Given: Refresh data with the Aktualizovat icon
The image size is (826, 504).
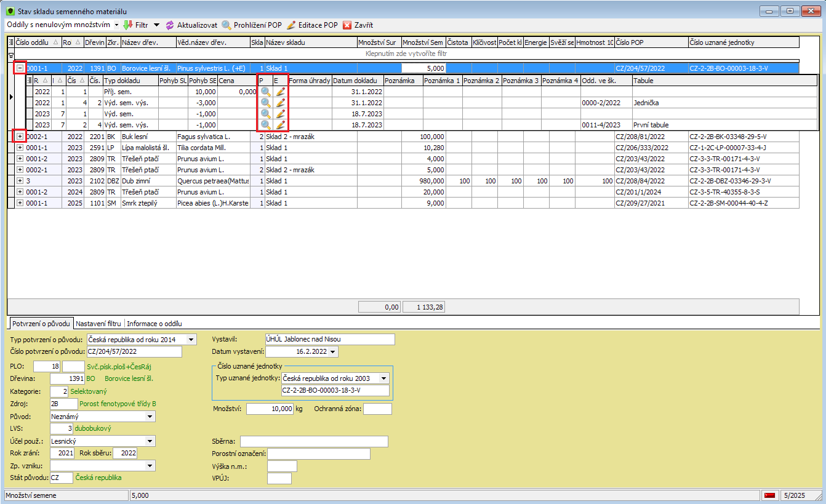Looking at the screenshot, I should point(170,25).
